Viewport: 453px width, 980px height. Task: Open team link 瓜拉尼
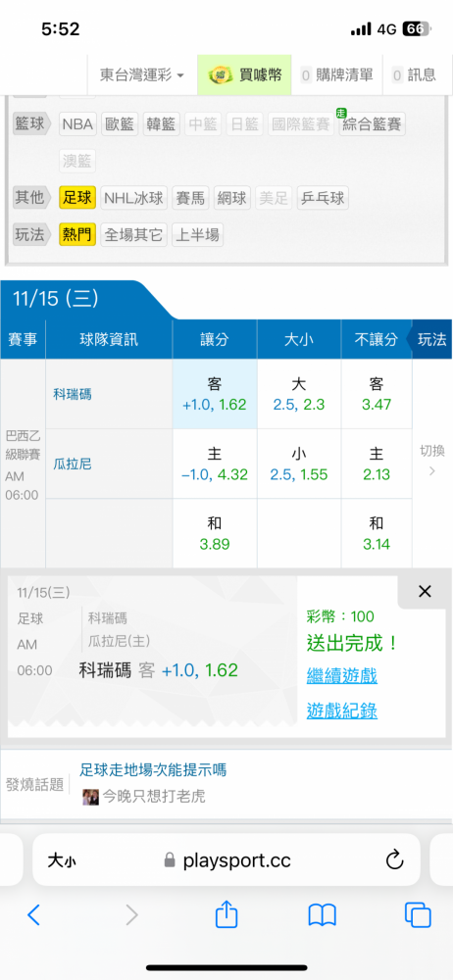(73, 464)
